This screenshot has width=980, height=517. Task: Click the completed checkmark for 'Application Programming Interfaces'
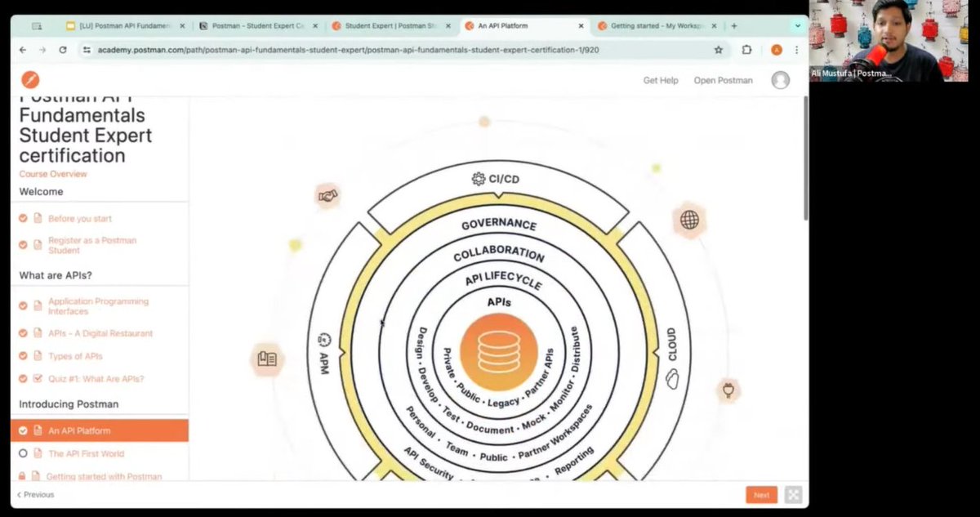23,306
